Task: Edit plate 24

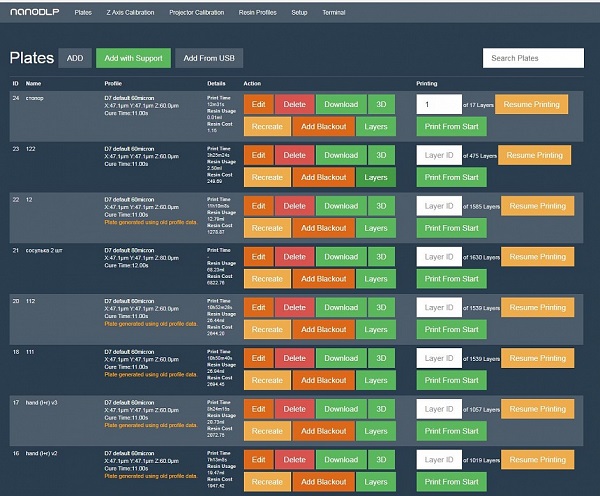Action: click(x=259, y=104)
